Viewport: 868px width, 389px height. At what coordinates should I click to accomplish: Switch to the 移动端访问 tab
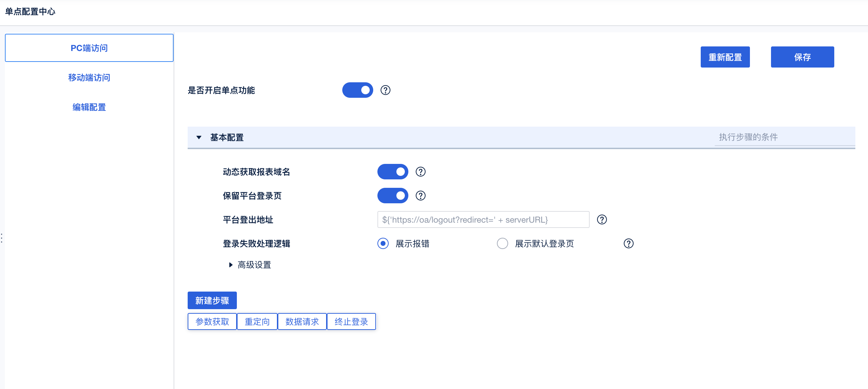click(x=89, y=78)
